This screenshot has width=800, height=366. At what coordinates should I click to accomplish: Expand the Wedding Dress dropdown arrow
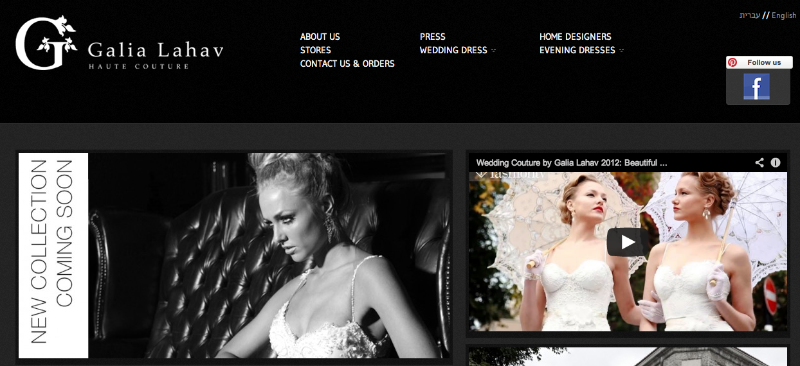[x=493, y=51]
